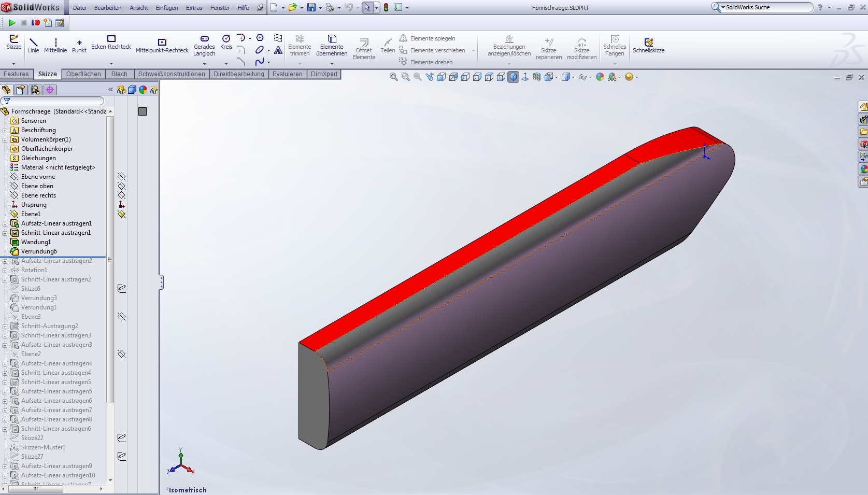Select the Gerades Langloch tool
The image size is (868, 495).
pyautogui.click(x=204, y=46)
